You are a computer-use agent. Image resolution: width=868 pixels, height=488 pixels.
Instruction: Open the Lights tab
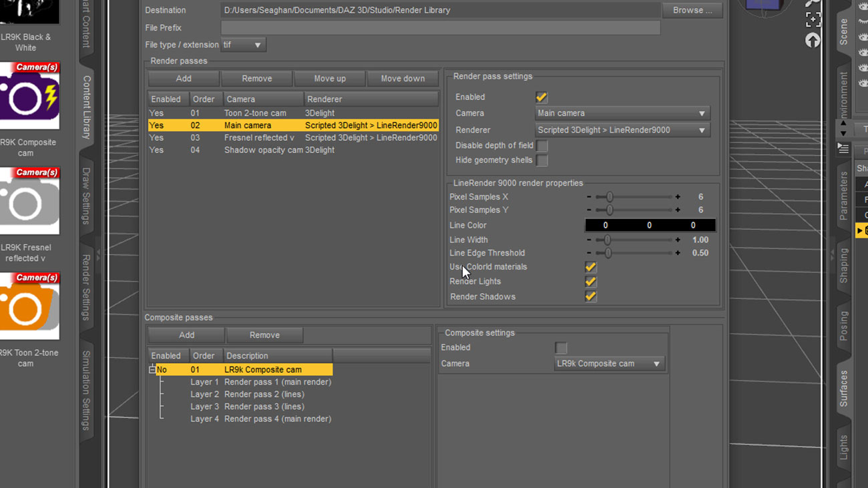pyautogui.click(x=843, y=447)
